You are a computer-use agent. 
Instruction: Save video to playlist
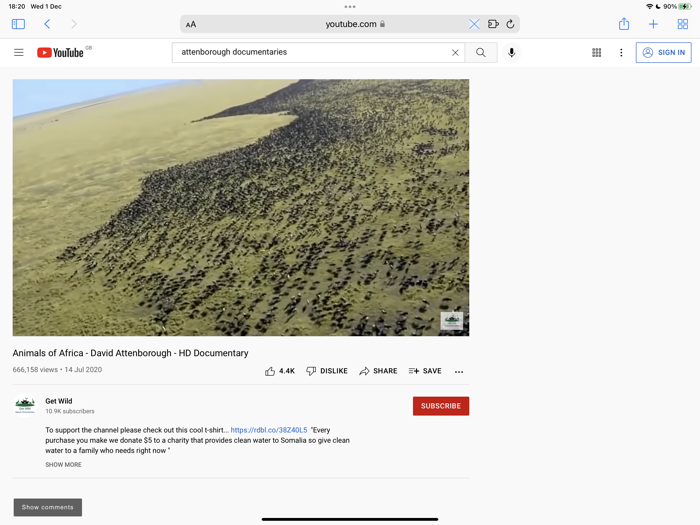[x=425, y=371]
